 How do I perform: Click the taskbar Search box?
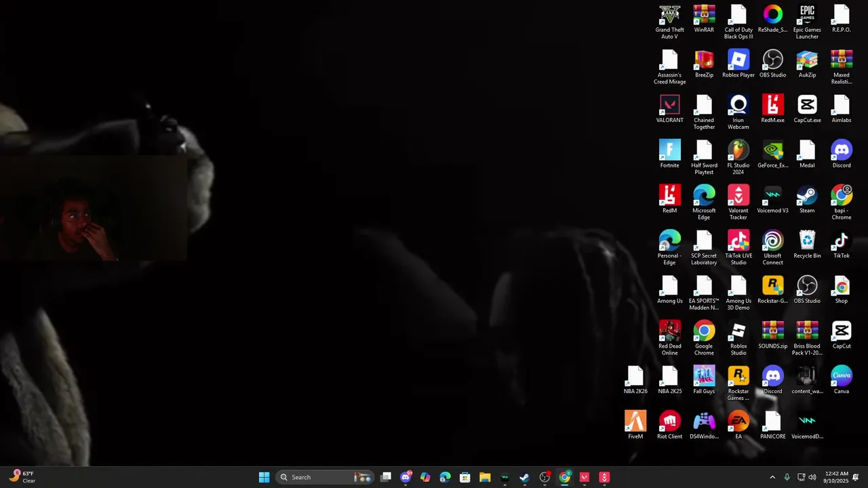[x=325, y=477]
